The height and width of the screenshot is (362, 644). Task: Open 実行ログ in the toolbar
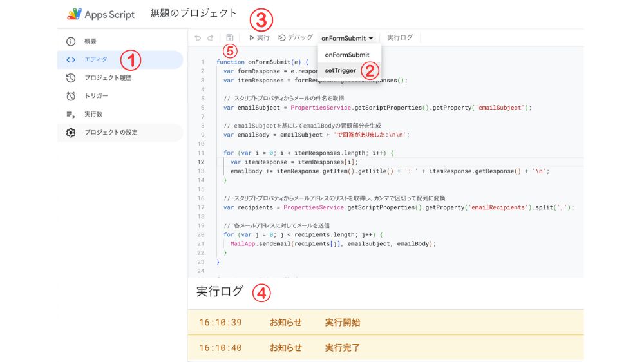(400, 38)
